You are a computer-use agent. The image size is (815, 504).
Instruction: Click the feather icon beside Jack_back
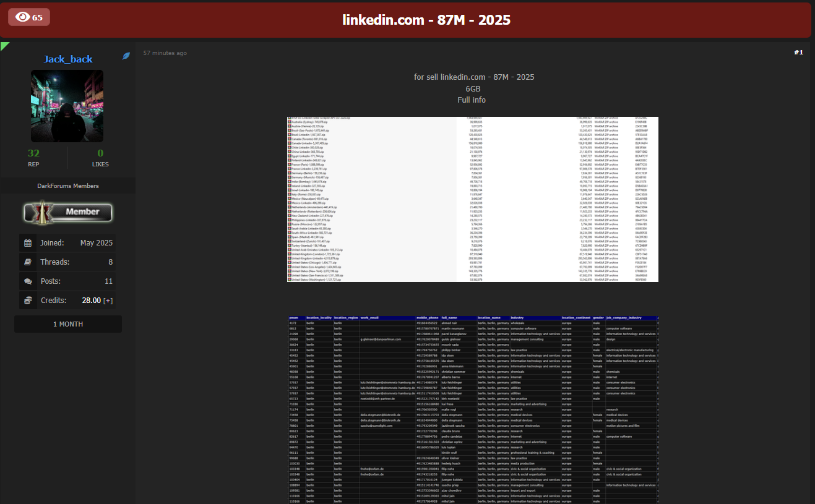[126, 56]
